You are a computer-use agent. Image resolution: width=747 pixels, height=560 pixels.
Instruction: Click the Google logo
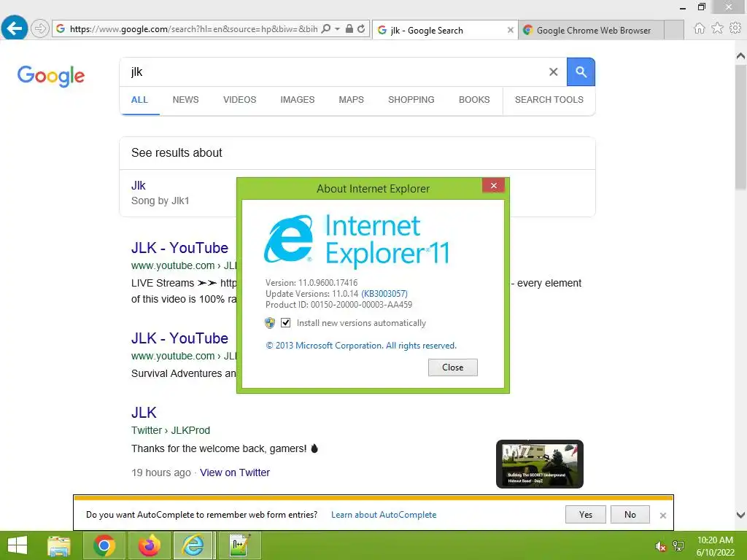(51, 76)
